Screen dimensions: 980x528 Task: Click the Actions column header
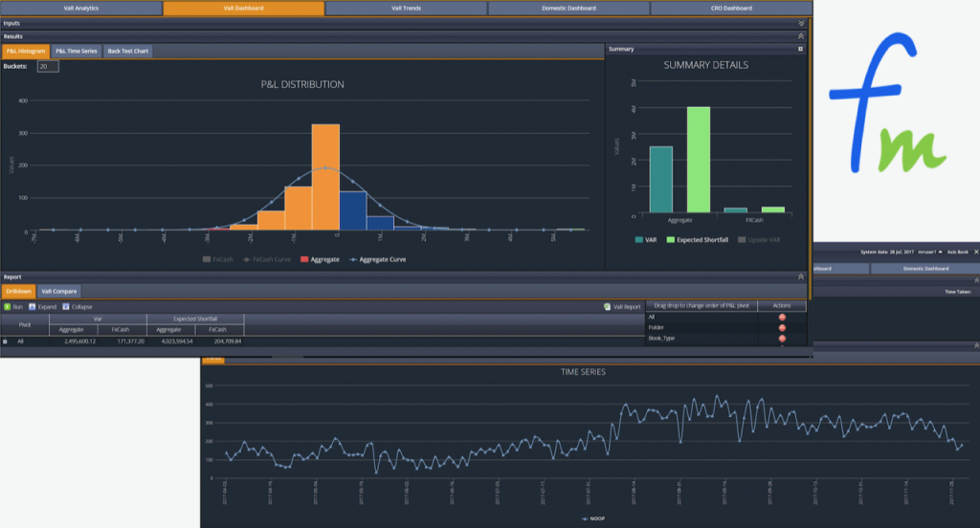pyautogui.click(x=781, y=306)
